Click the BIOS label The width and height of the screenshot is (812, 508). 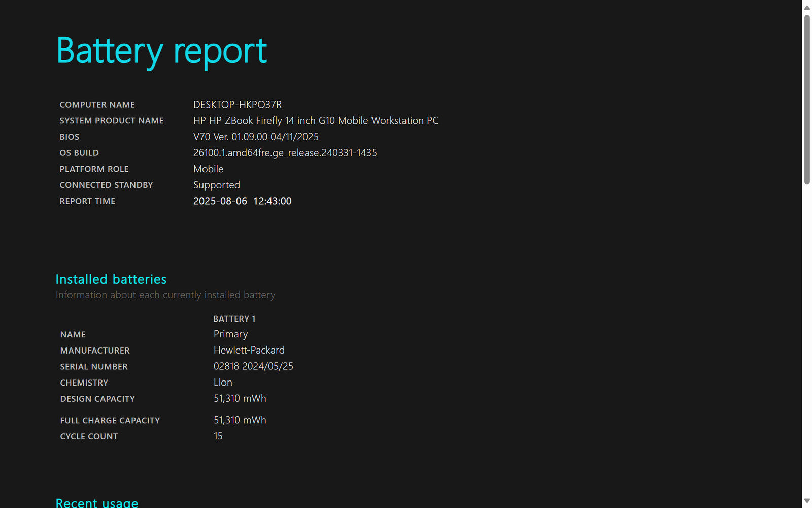[x=70, y=137]
